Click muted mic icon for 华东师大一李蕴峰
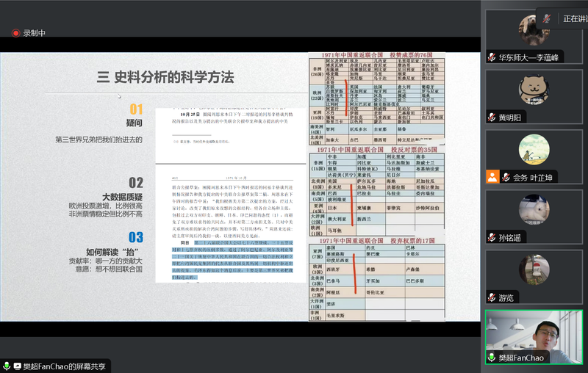The height and width of the screenshot is (373, 588). pos(492,57)
